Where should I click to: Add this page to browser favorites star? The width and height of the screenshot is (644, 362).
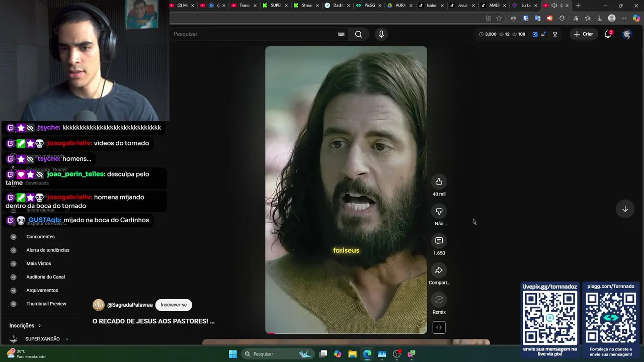coord(499,18)
